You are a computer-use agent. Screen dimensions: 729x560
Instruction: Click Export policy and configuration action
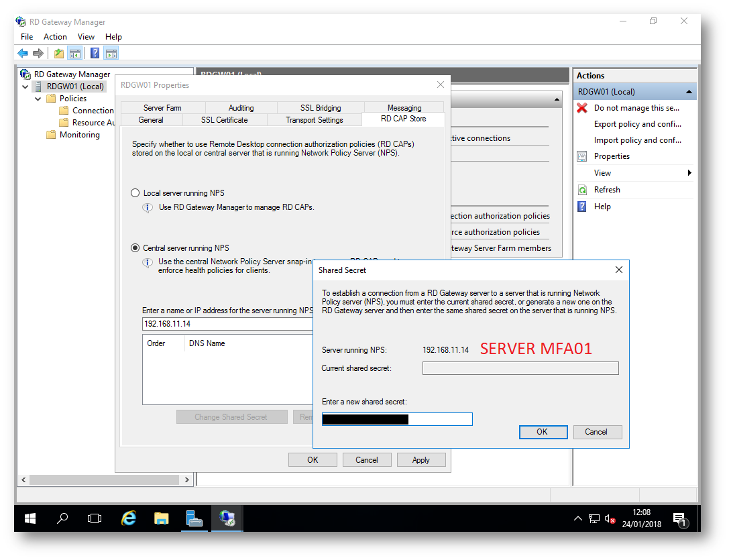coord(637,124)
